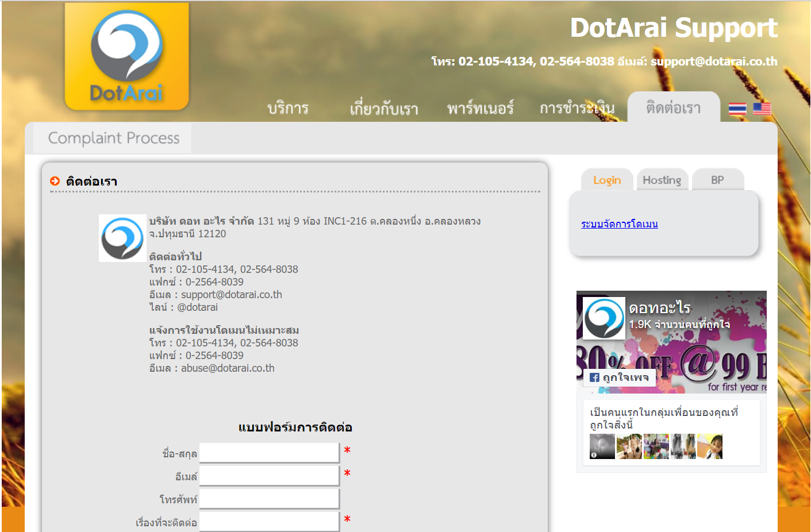Open the บริการ menu
This screenshot has height=532, width=811.
288,108
